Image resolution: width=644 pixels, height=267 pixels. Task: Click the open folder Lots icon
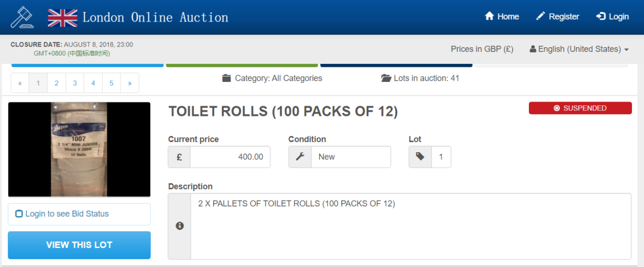pyautogui.click(x=386, y=78)
